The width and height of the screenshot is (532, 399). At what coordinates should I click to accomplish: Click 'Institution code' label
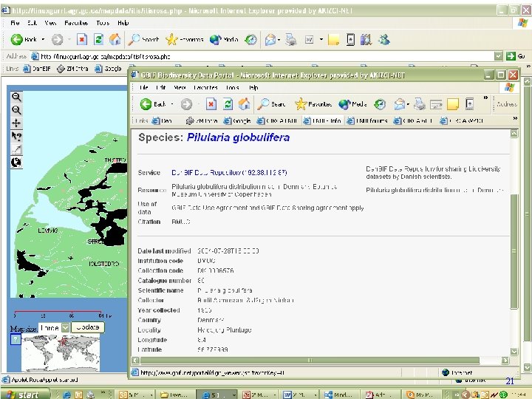pos(160,261)
